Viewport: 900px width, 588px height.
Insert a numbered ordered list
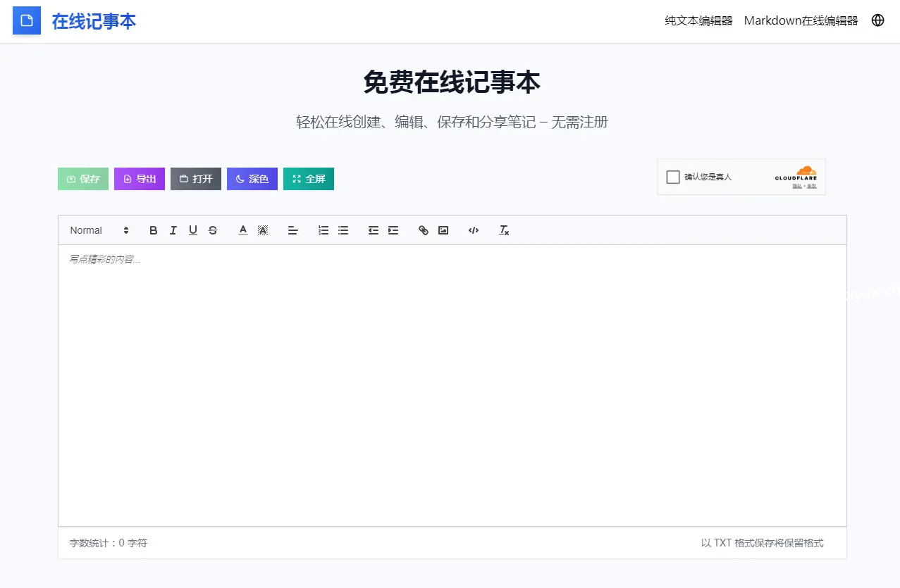[323, 230]
